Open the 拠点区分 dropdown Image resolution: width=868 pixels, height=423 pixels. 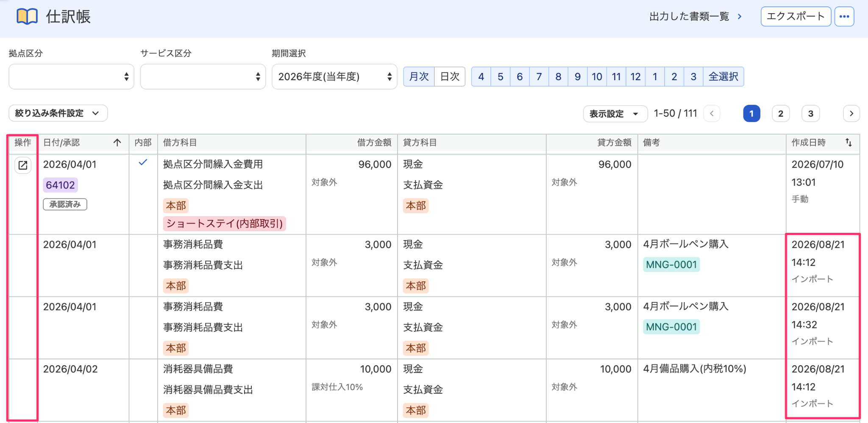tap(71, 76)
